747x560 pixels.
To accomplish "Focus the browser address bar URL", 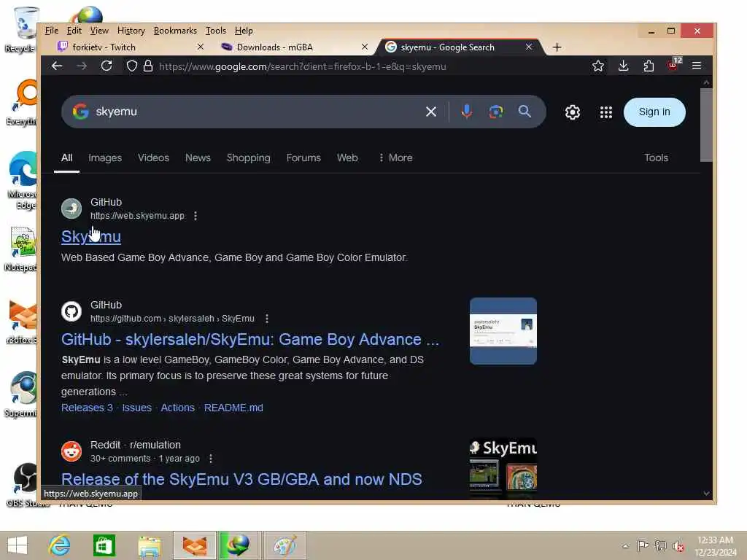I will tap(303, 66).
